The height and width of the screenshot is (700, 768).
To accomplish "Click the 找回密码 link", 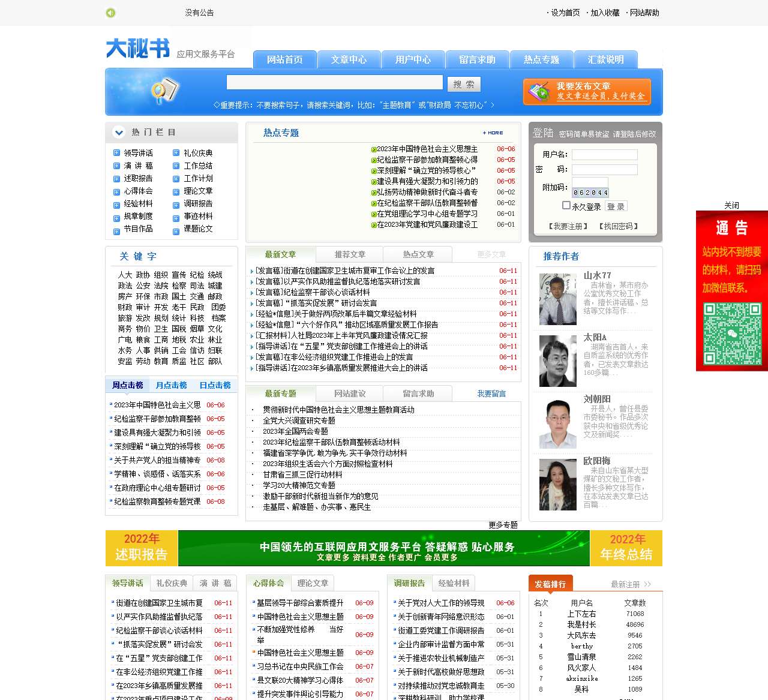I will click(619, 226).
